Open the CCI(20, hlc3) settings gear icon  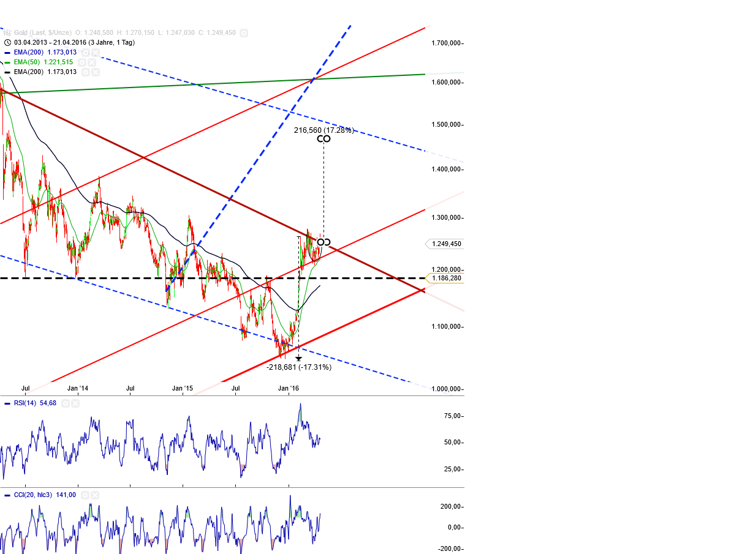pyautogui.click(x=85, y=495)
